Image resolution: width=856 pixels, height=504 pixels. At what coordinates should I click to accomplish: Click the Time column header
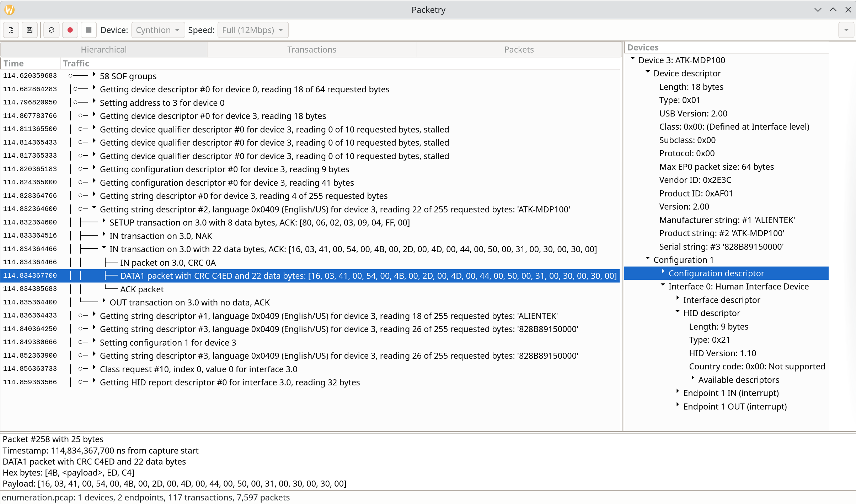(x=30, y=63)
